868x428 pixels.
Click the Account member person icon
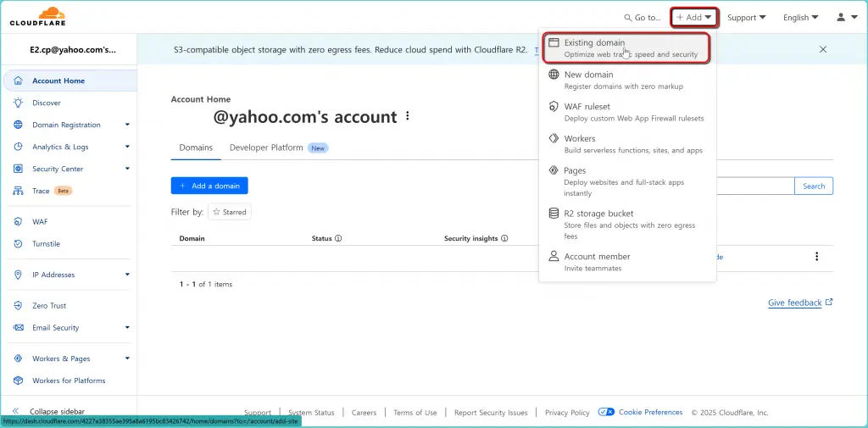coord(554,256)
